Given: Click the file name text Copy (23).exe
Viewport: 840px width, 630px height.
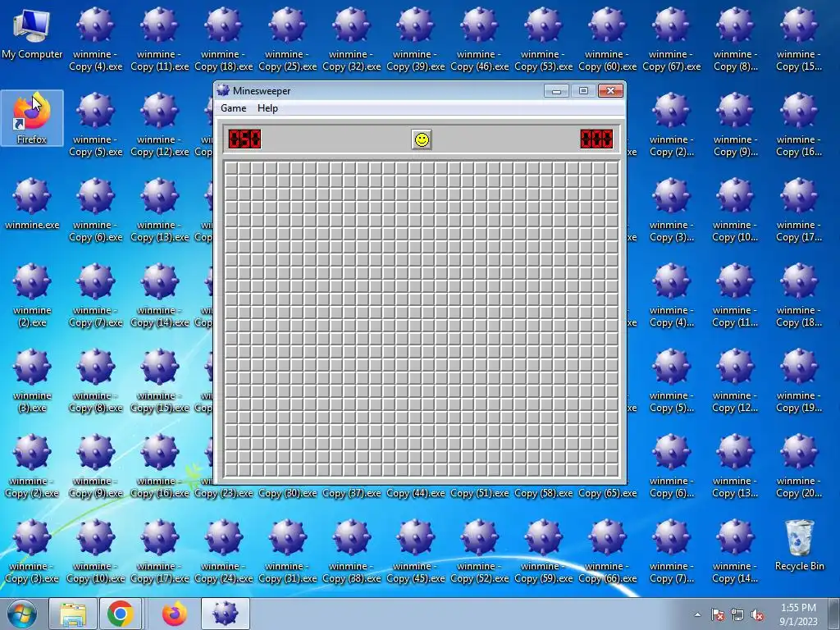Looking at the screenshot, I should click(223, 493).
